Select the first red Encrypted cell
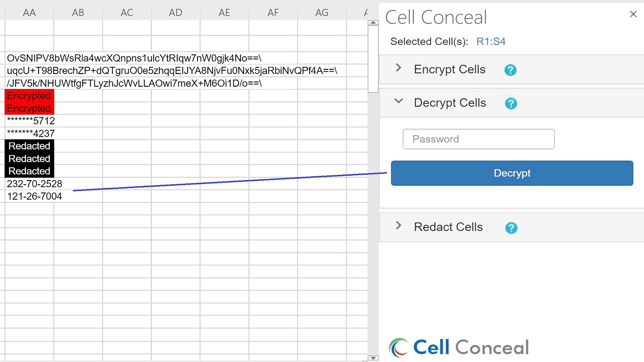 29,96
